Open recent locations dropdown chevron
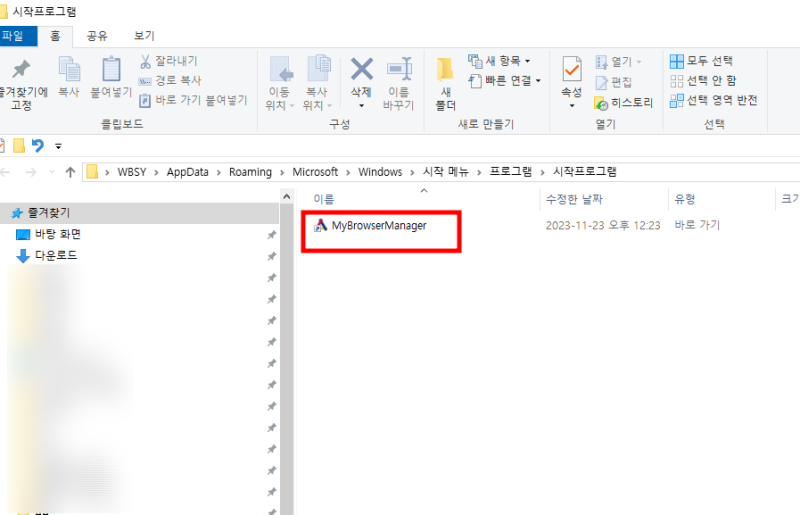Image resolution: width=800 pixels, height=515 pixels. tap(52, 172)
